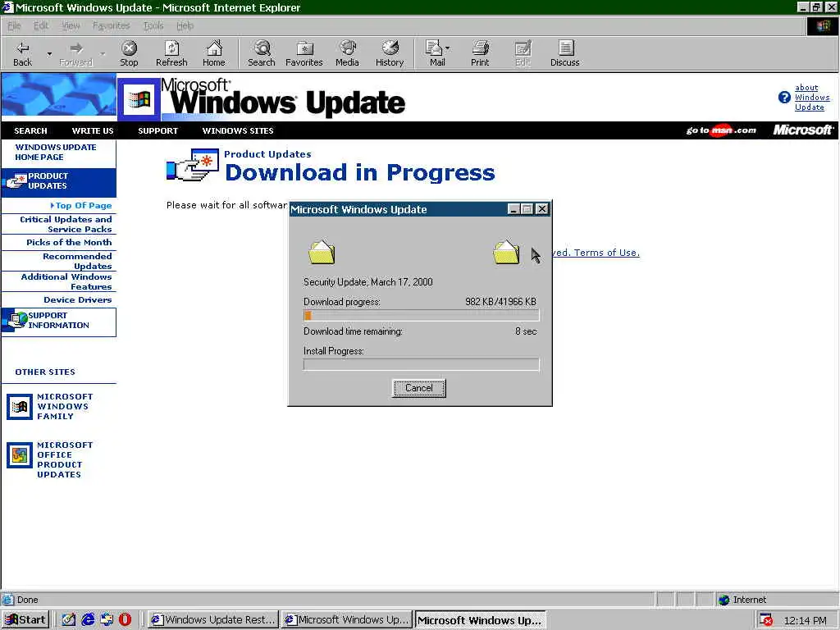
Task: Expand the Mail dropdown arrow
Action: coord(448,48)
